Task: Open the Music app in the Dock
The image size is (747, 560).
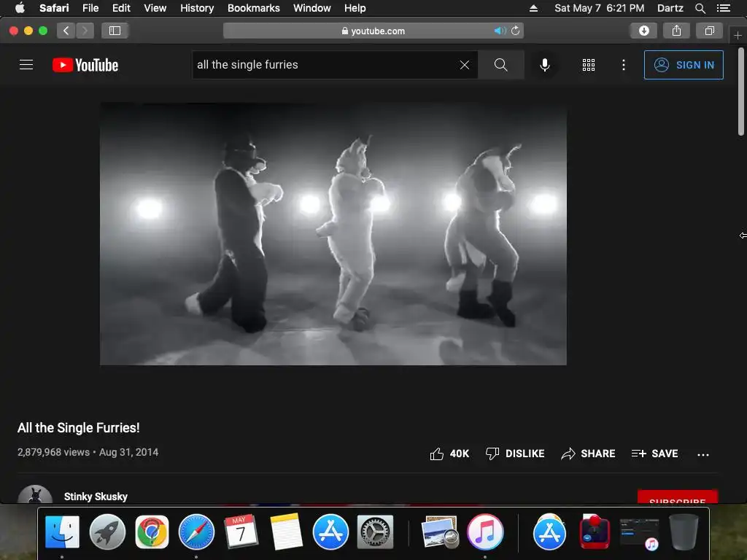Action: coord(485,532)
